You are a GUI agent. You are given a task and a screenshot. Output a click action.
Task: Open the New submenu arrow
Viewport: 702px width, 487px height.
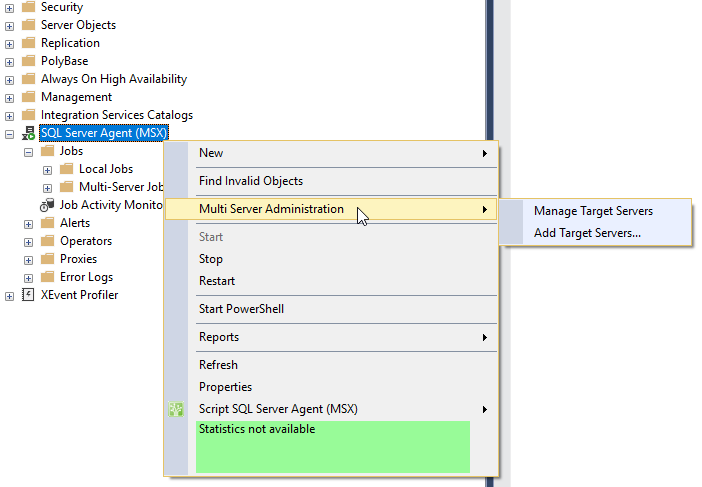point(484,154)
